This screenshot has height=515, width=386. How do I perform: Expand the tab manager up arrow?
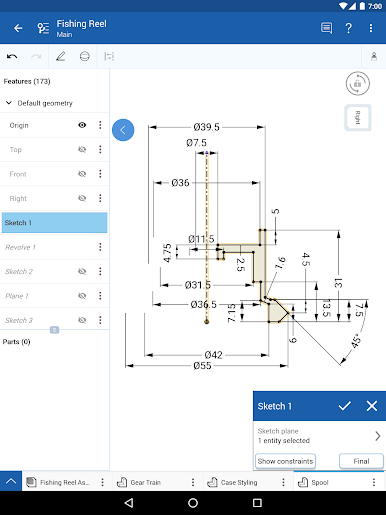(x=11, y=481)
